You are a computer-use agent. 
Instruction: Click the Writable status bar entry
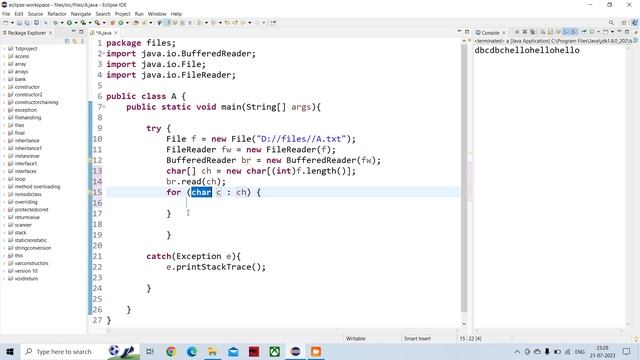coord(356,338)
